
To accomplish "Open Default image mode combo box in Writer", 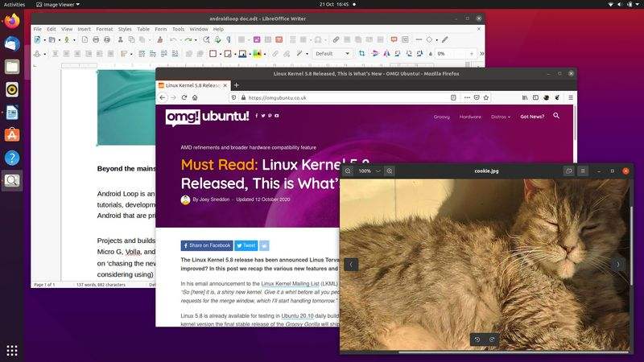I will 332,53.
